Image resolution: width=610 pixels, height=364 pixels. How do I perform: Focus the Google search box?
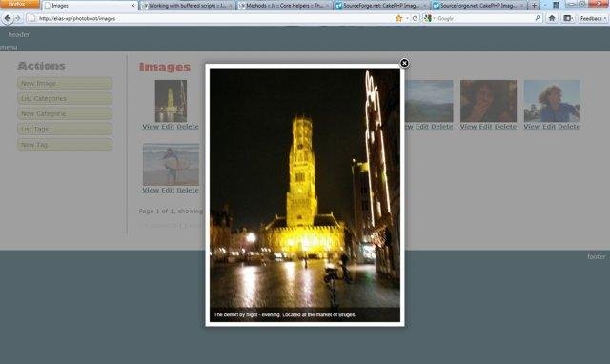pos(484,18)
